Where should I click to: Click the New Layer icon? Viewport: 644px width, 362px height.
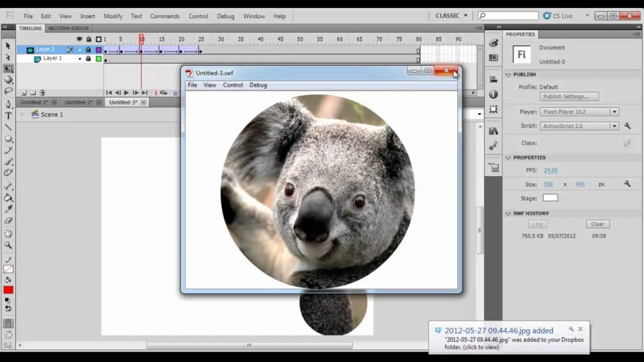(24, 93)
